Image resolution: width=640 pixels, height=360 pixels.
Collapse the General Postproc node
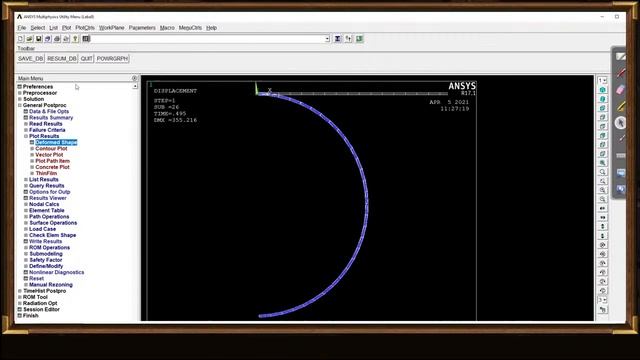(x=20, y=105)
